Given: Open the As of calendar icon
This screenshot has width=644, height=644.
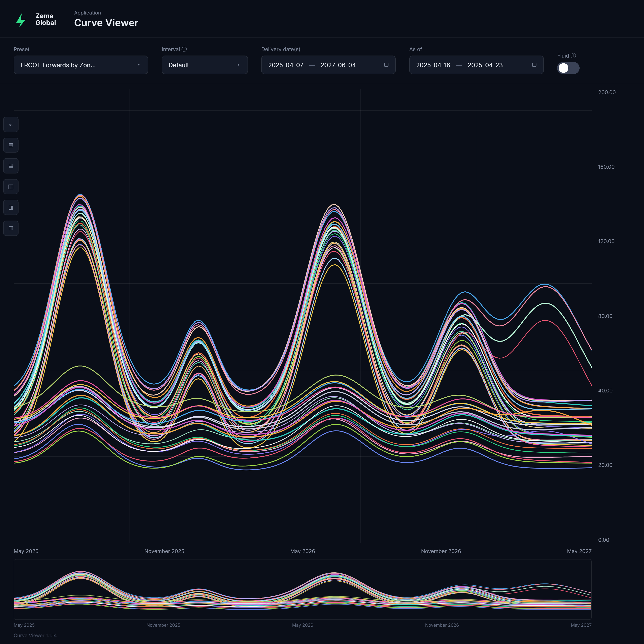Looking at the screenshot, I should [x=534, y=65].
